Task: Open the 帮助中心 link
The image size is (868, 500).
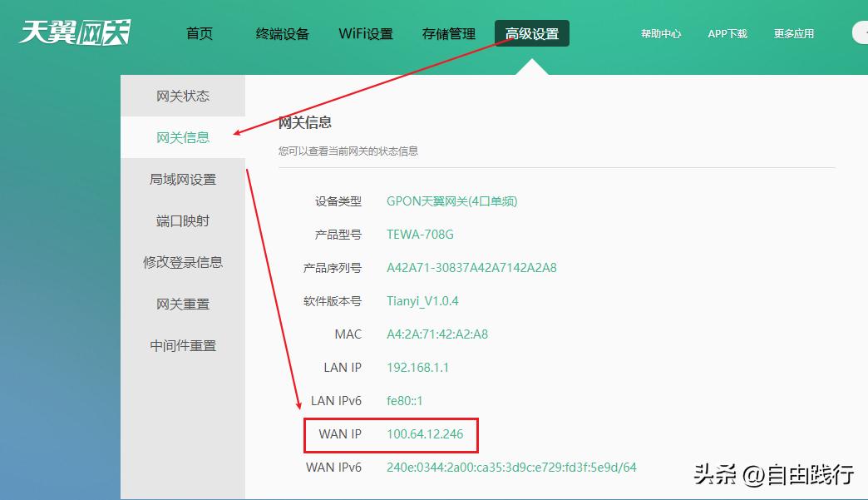Action: click(x=662, y=33)
